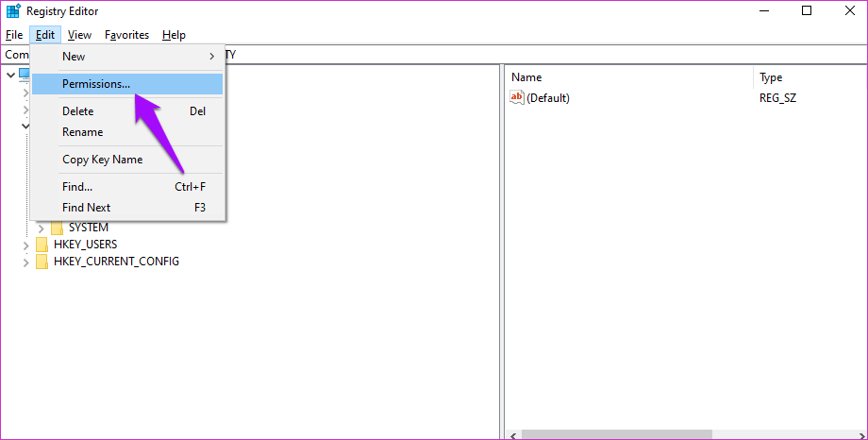Select the SYSTEM folder icon

(x=57, y=228)
